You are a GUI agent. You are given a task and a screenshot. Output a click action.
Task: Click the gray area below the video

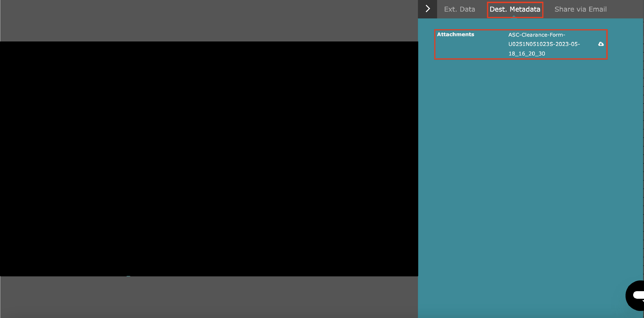click(x=209, y=297)
